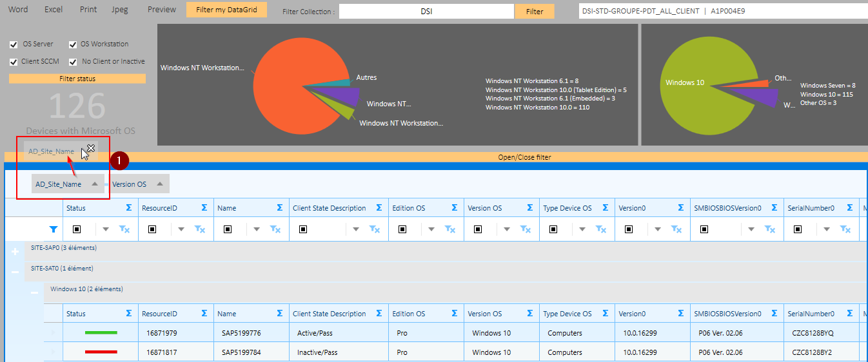
Task: Toggle the Status column filter checkbox
Action: click(x=77, y=229)
